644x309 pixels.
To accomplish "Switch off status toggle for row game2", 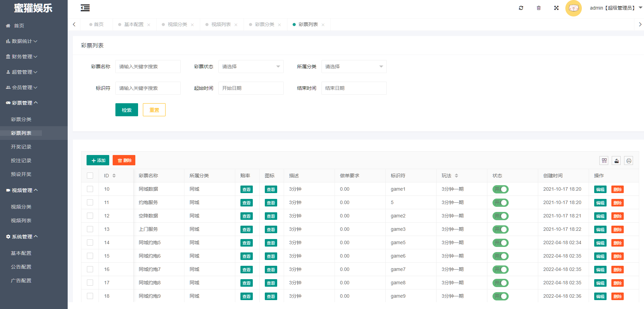I will 500,216.
